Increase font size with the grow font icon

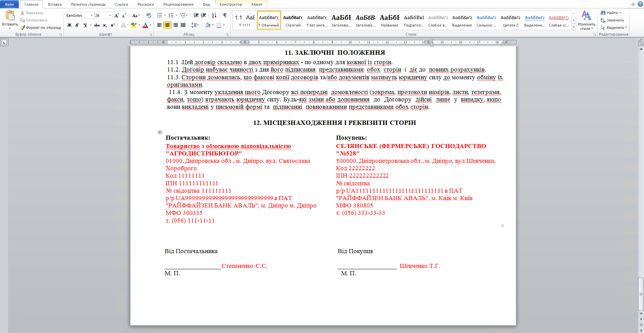(116, 15)
